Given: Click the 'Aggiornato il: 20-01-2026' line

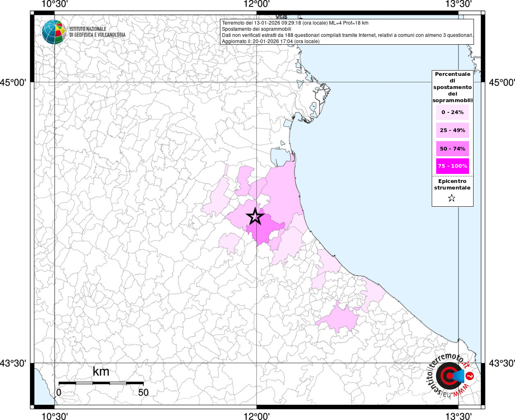Looking at the screenshot, I should [270, 41].
